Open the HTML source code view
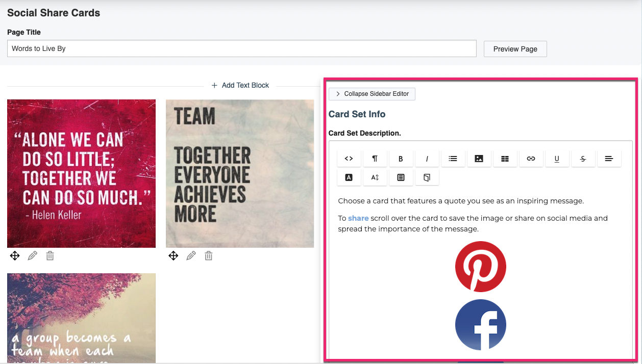The height and width of the screenshot is (364, 642). tap(349, 158)
